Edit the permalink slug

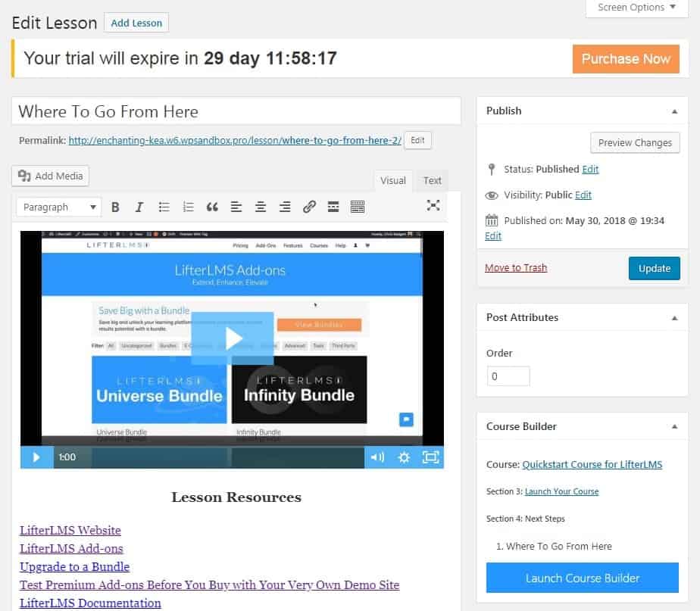pos(417,140)
